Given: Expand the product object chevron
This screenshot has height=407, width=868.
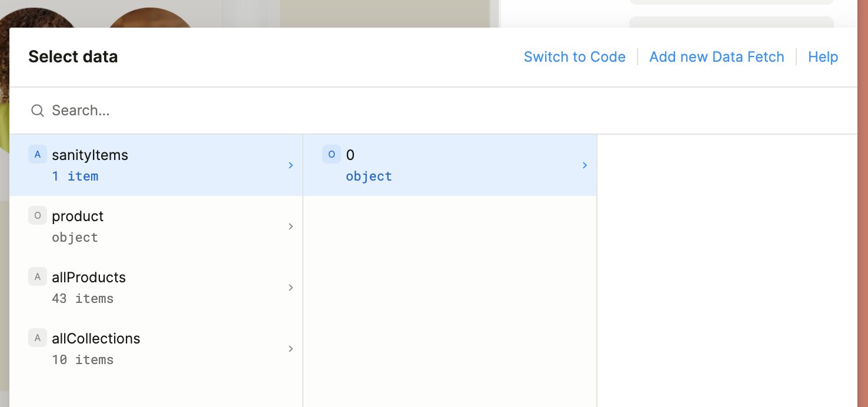Looking at the screenshot, I should [x=291, y=226].
